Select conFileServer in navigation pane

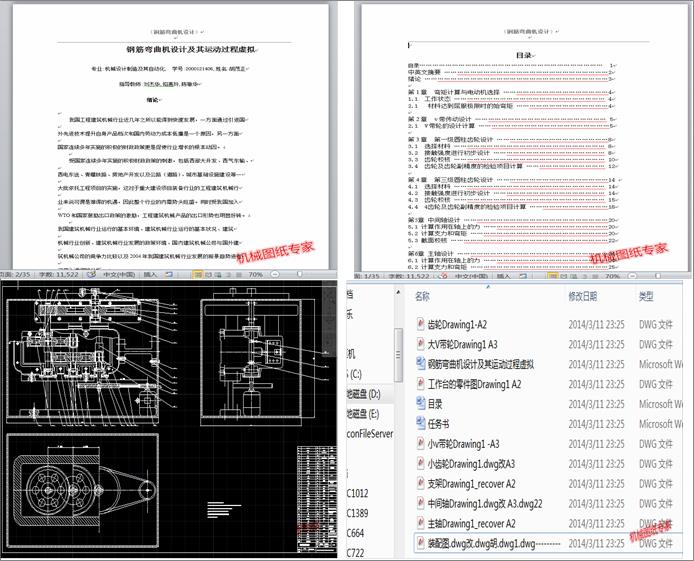pyautogui.click(x=370, y=434)
